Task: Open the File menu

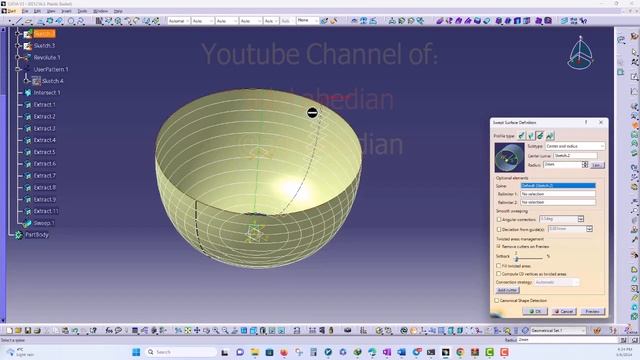Action: 25,11
